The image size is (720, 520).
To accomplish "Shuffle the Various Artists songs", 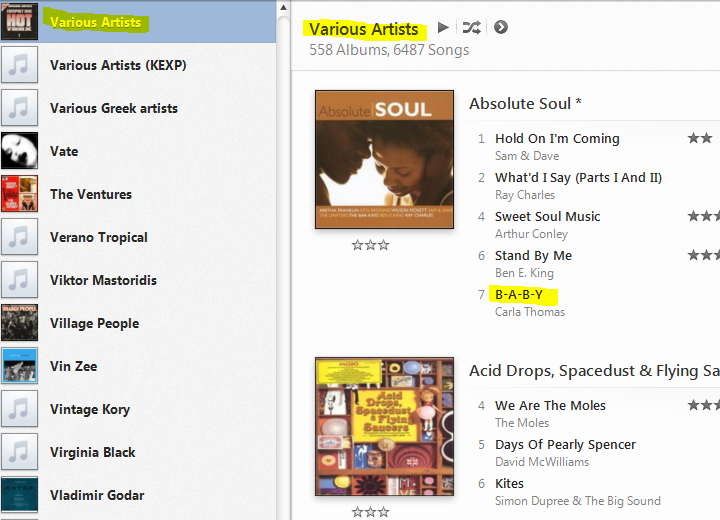I will [472, 28].
